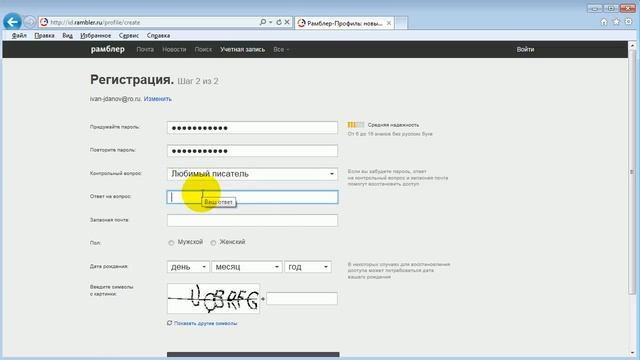The image size is (640, 360).
Task: Switch to the Рамблер-Профиль browser tab
Action: pyautogui.click(x=344, y=23)
